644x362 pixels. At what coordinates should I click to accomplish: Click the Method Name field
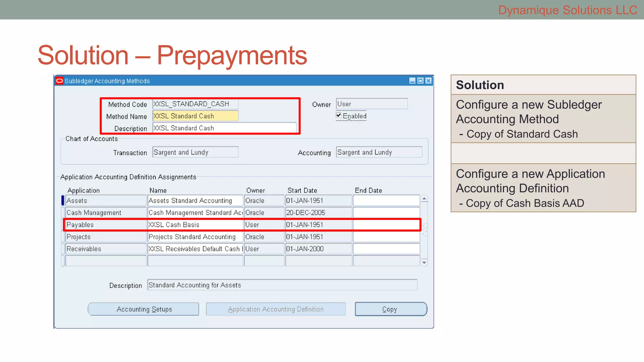coord(195,116)
